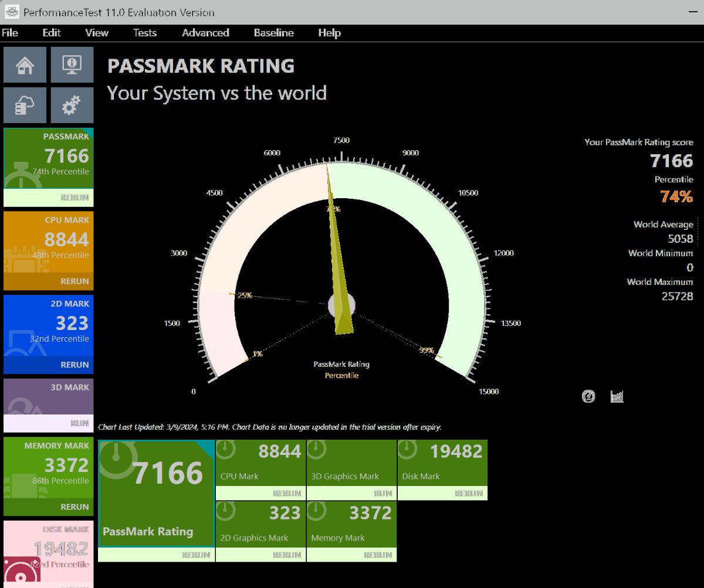Rerun the CPU Mark test in sidebar
Viewport: 704px width, 588px height.
coord(75,281)
